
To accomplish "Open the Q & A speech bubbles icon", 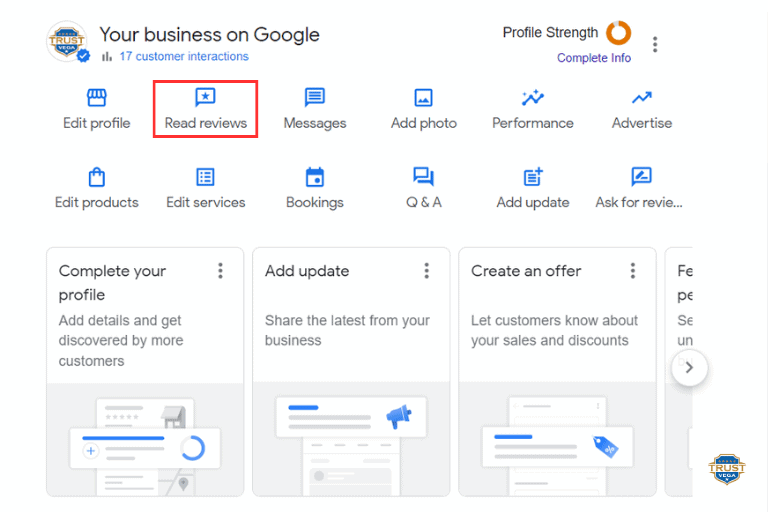I will click(x=424, y=176).
